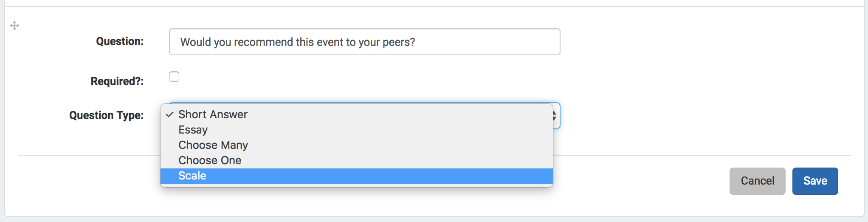This screenshot has width=868, height=222.
Task: Save the question with the Save button
Action: (x=815, y=181)
